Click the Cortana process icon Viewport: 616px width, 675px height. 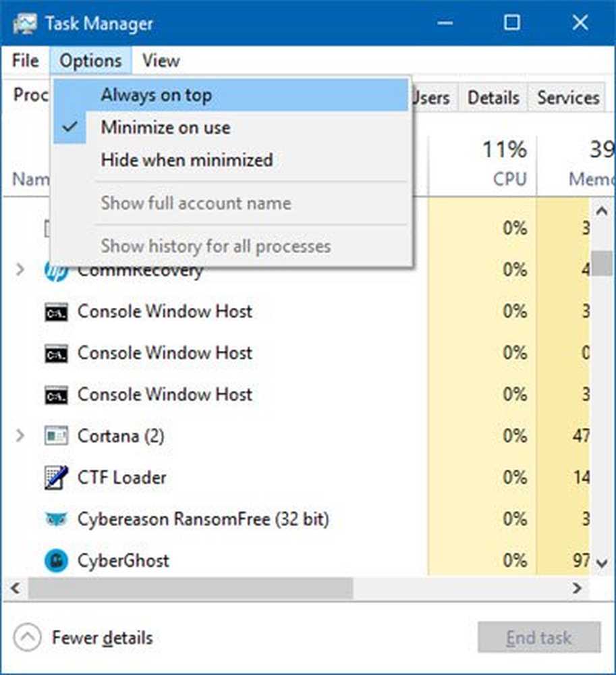56,436
